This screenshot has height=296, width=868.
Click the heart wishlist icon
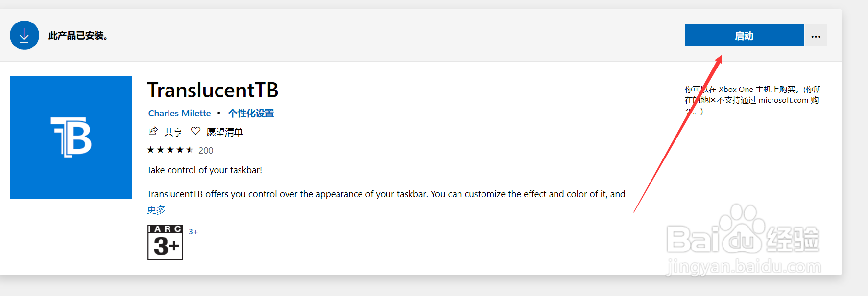[195, 131]
